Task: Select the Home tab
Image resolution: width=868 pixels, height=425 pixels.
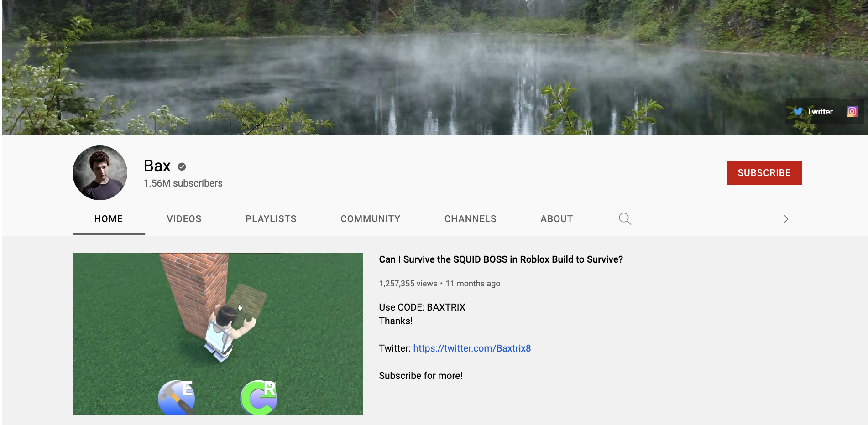Action: 108,218
